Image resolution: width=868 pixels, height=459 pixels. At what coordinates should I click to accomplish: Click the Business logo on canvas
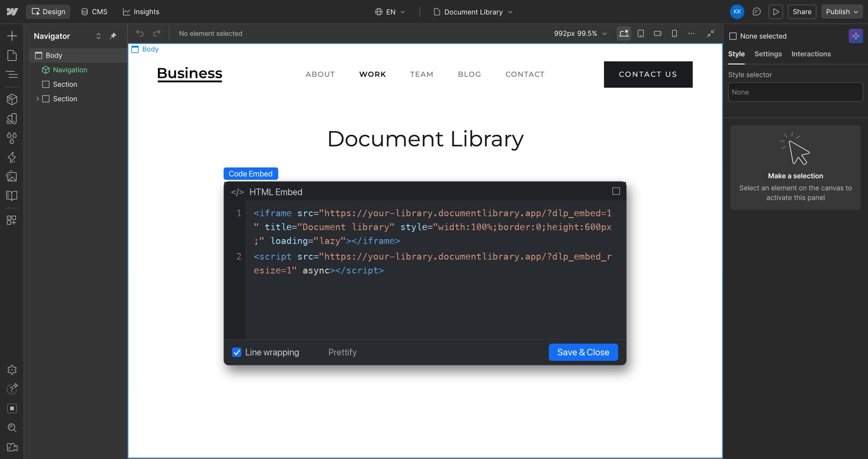[x=189, y=74]
